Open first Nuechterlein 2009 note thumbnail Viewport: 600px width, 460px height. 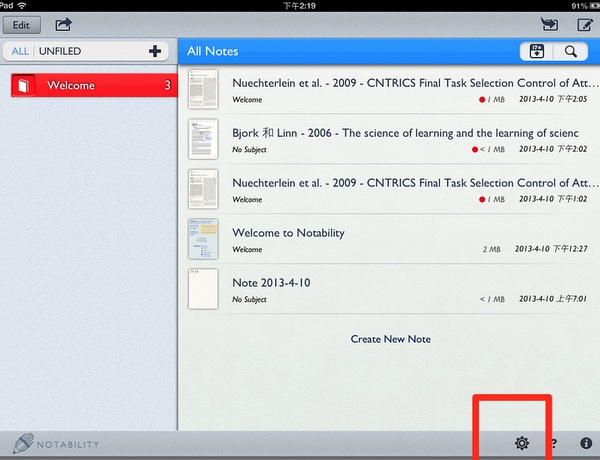point(203,90)
